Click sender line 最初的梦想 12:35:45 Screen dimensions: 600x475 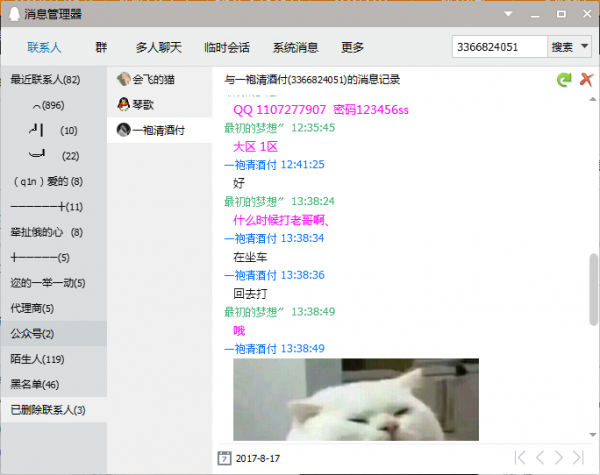[x=279, y=128]
